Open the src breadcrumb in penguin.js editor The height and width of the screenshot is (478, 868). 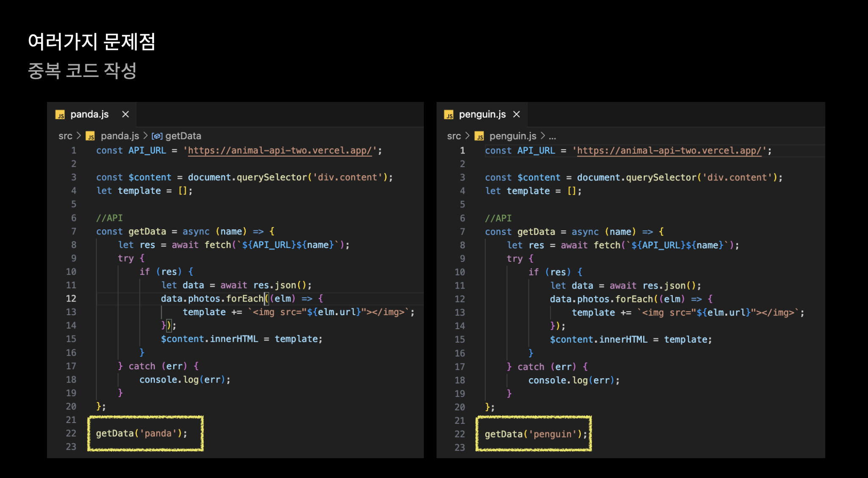(x=454, y=136)
